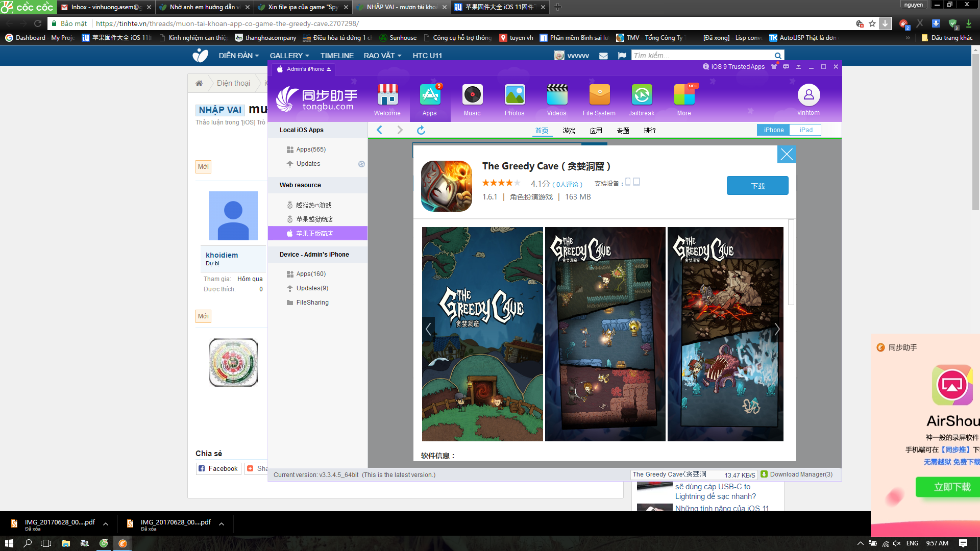
Task: Expand the GALLERY dropdown menu
Action: [x=289, y=56]
